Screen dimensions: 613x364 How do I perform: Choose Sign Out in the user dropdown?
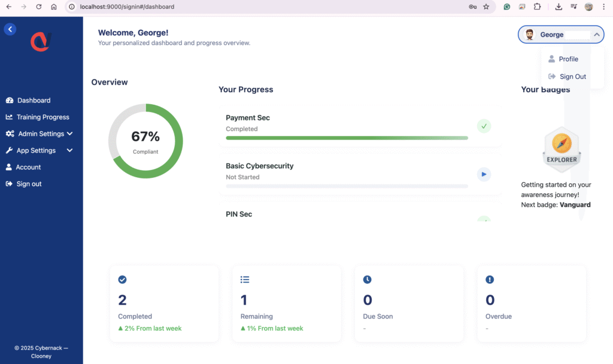tap(572, 77)
